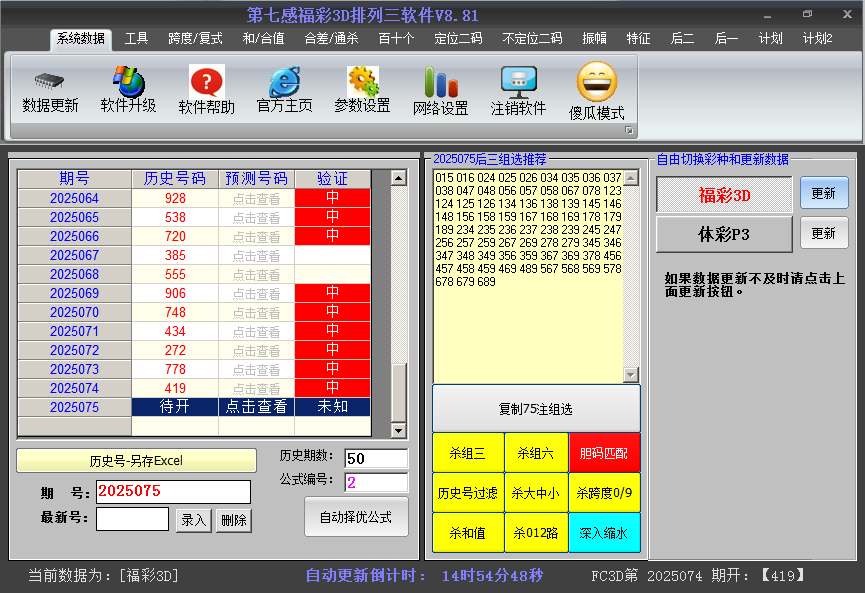Click 复制75注组选 button

[x=536, y=409]
